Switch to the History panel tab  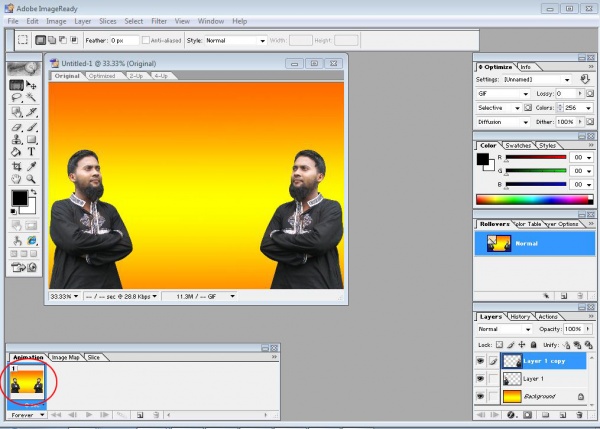(x=520, y=317)
